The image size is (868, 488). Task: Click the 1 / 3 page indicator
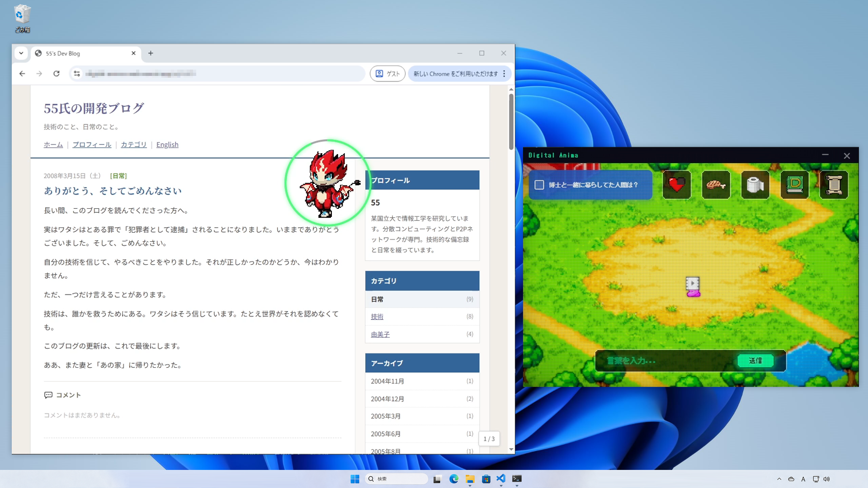point(489,439)
